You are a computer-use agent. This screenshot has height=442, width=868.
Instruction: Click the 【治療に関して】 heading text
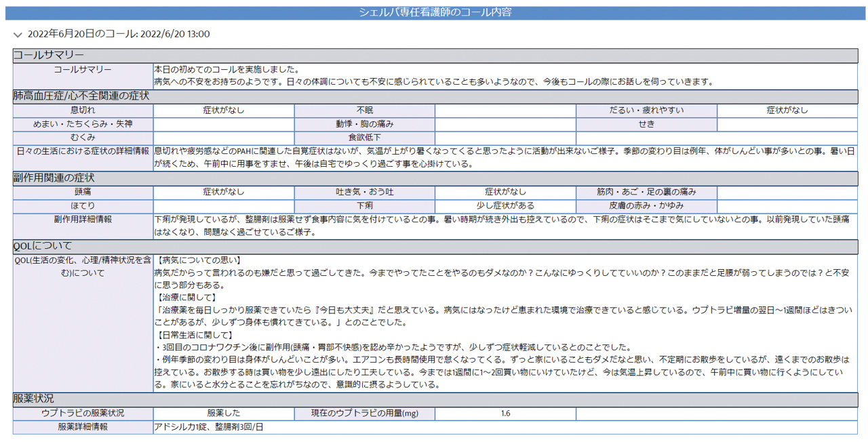point(185,298)
